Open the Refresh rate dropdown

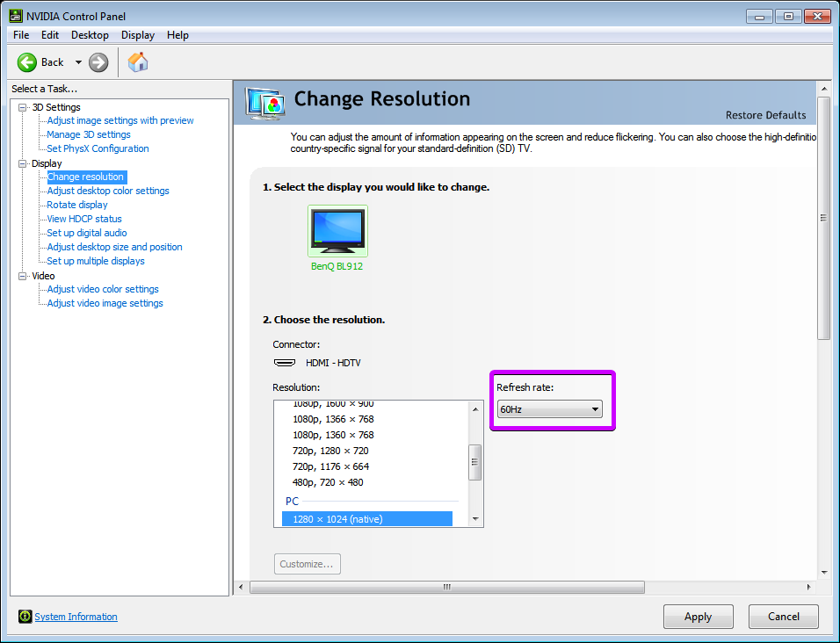pyautogui.click(x=550, y=409)
